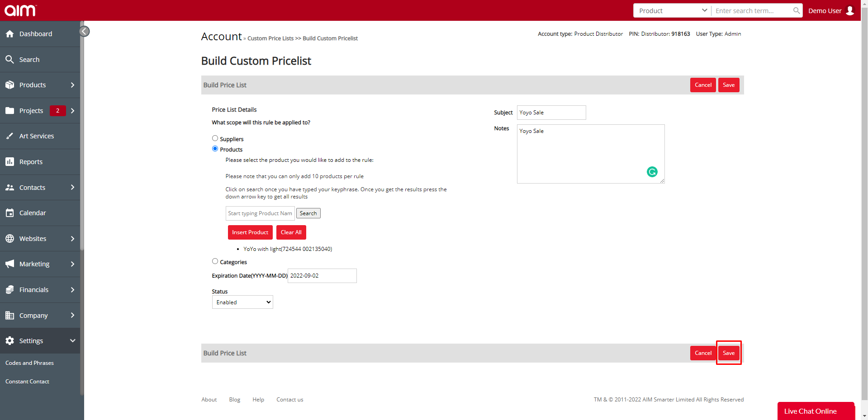Open Calendar menu item
Image resolution: width=868 pixels, height=420 pixels.
40,213
